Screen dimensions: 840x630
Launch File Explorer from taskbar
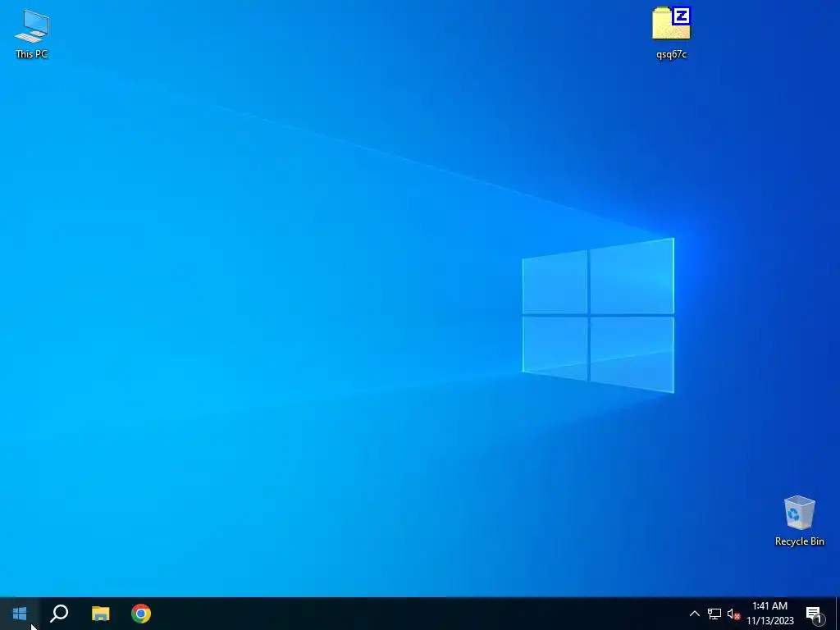point(100,614)
